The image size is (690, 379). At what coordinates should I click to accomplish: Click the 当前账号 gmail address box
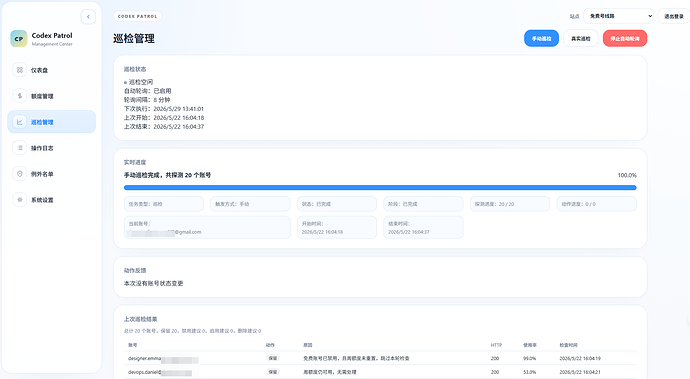(x=207, y=228)
